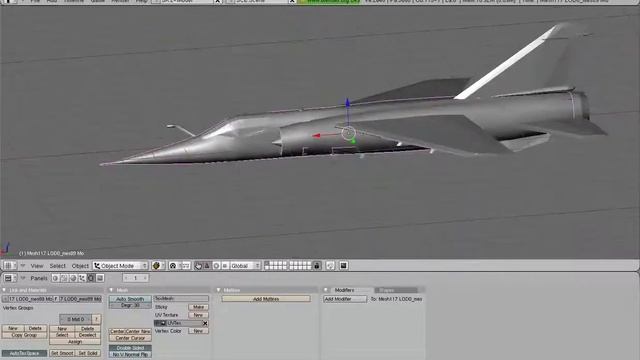Viewport: 640px width, 360px height.
Task: Open the Global orientation dropdown
Action: (245, 266)
